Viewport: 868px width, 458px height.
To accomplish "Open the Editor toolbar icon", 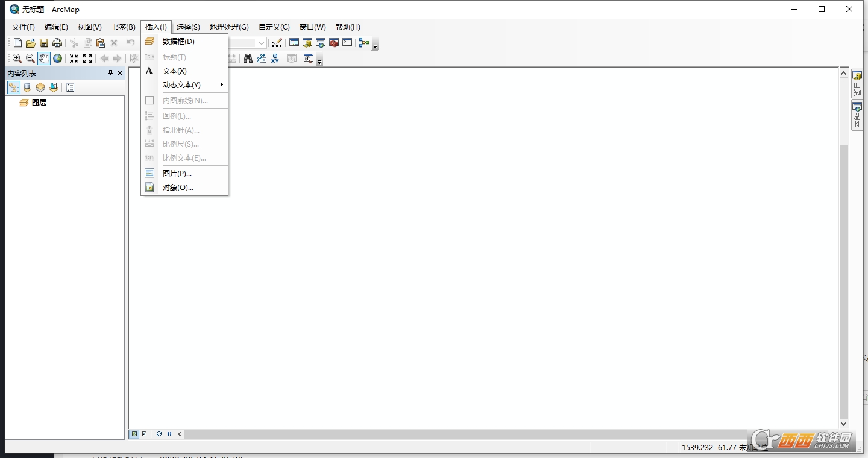I will [277, 43].
